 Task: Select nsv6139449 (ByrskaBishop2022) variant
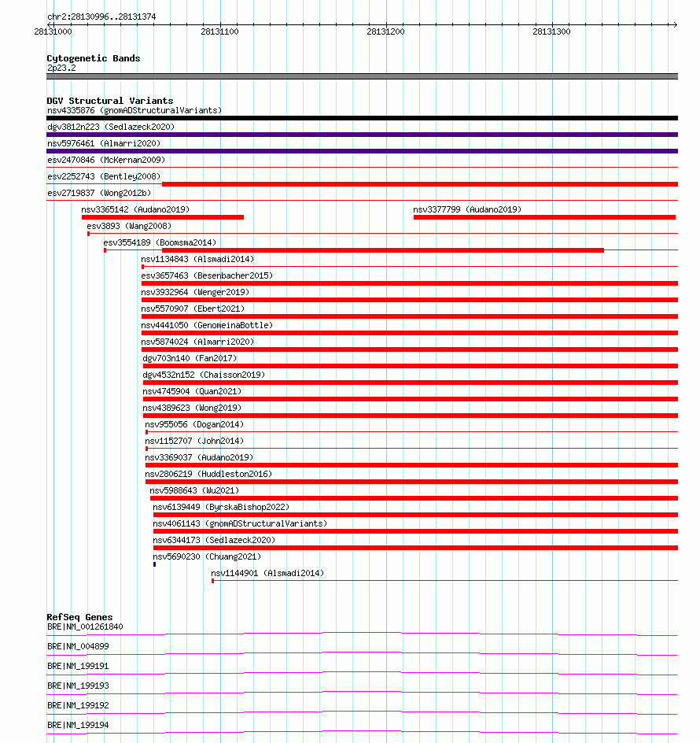(221, 508)
